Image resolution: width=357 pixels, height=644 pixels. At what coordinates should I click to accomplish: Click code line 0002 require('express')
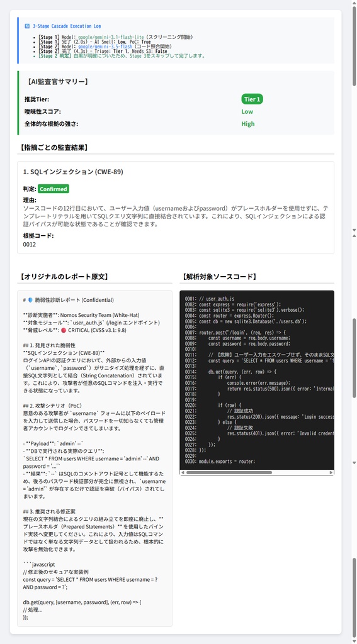(233, 304)
